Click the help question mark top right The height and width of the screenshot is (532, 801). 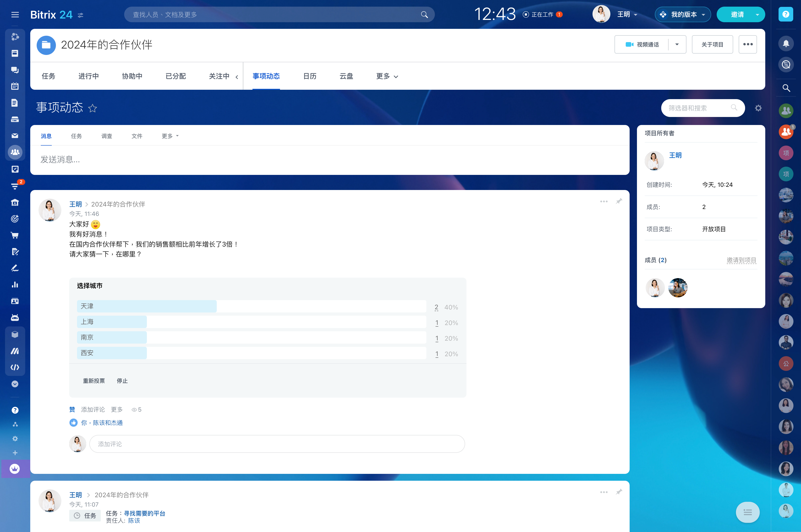pos(786,14)
